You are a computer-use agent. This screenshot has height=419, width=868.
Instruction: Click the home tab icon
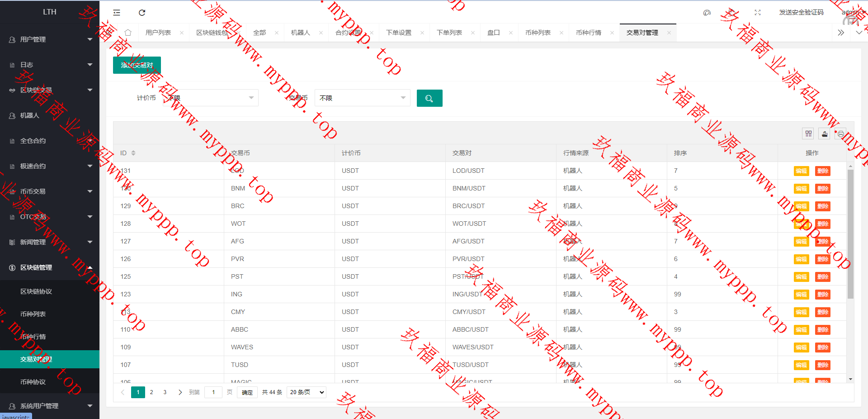point(128,33)
